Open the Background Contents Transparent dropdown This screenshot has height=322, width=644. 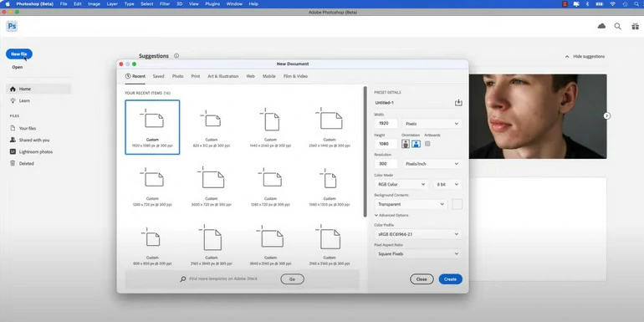(411, 204)
